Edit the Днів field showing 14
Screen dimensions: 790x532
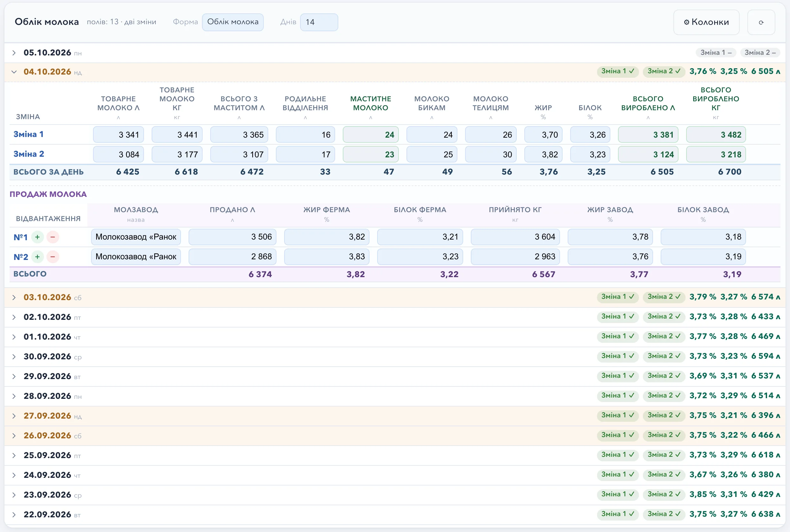[x=319, y=22]
